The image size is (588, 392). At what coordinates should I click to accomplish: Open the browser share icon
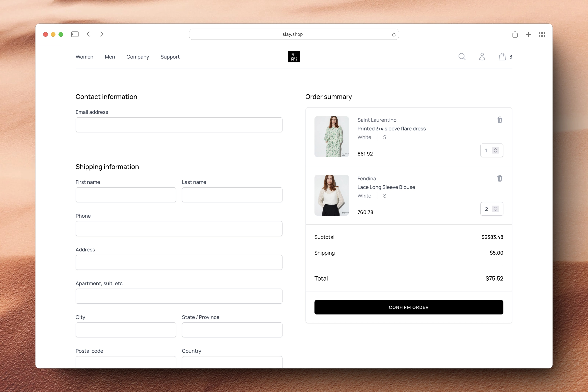[x=515, y=34]
